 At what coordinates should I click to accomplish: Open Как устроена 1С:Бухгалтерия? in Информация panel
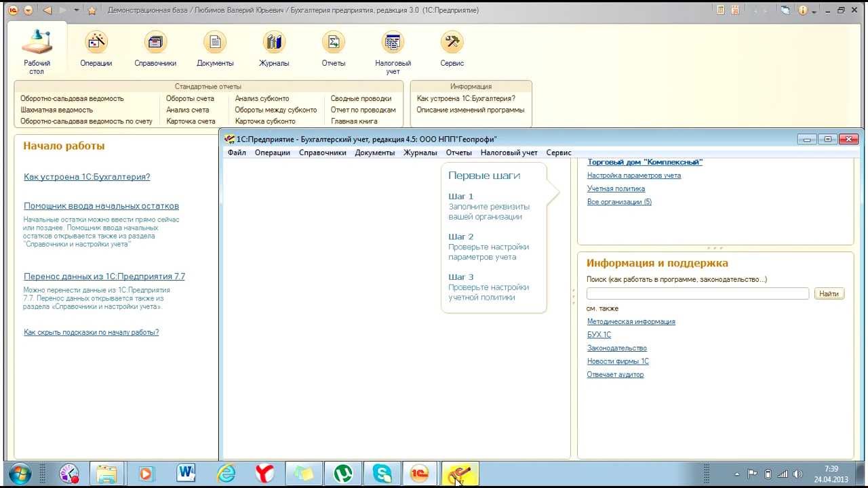[x=466, y=98]
